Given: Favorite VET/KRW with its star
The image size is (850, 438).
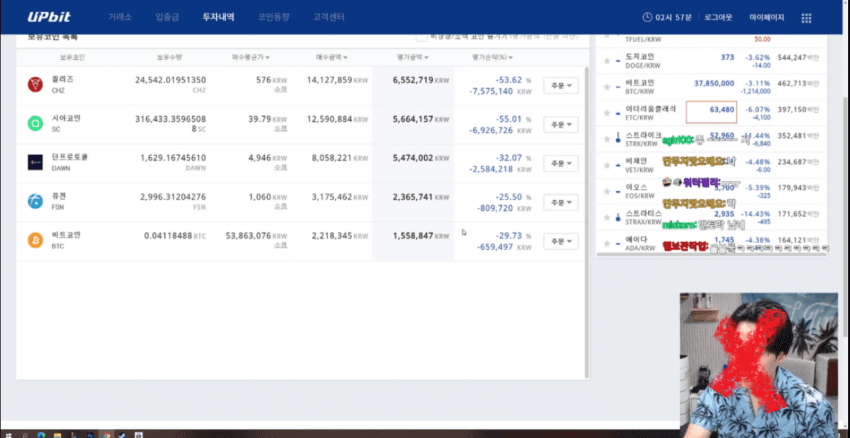Looking at the screenshot, I should 607,165.
